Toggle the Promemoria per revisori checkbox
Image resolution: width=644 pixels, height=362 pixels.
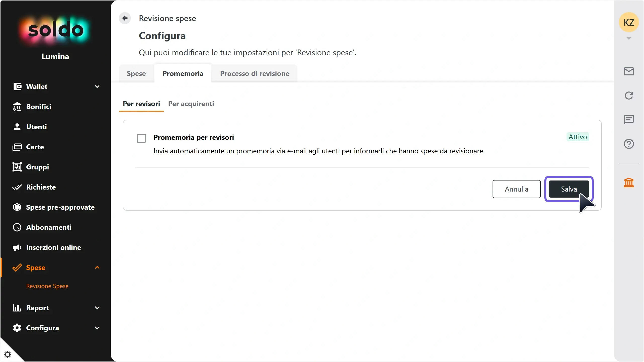coord(141,138)
